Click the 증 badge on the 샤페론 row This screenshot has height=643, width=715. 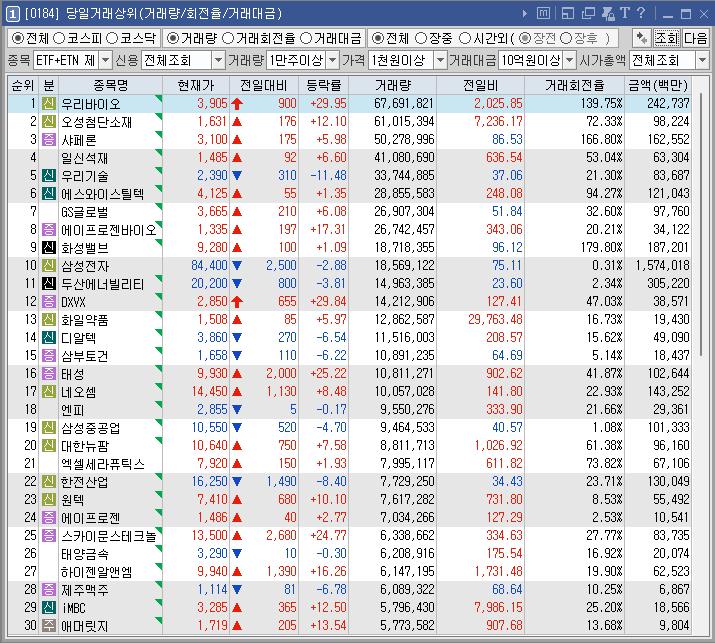coord(49,140)
